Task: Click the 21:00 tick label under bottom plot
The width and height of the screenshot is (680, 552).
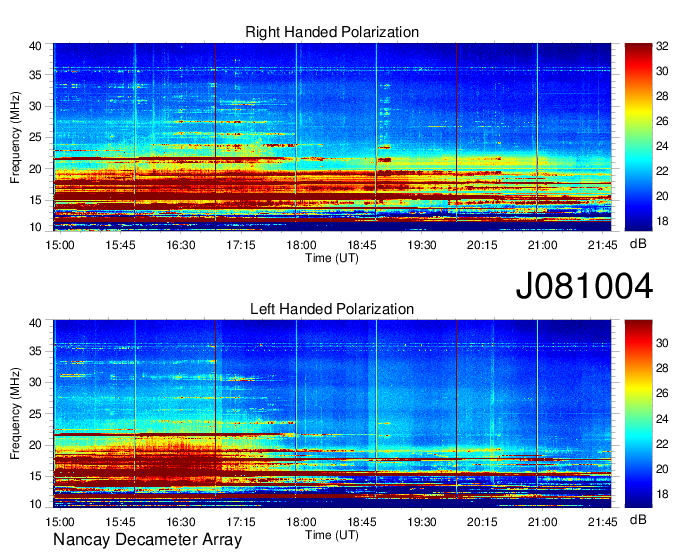Action: click(543, 522)
